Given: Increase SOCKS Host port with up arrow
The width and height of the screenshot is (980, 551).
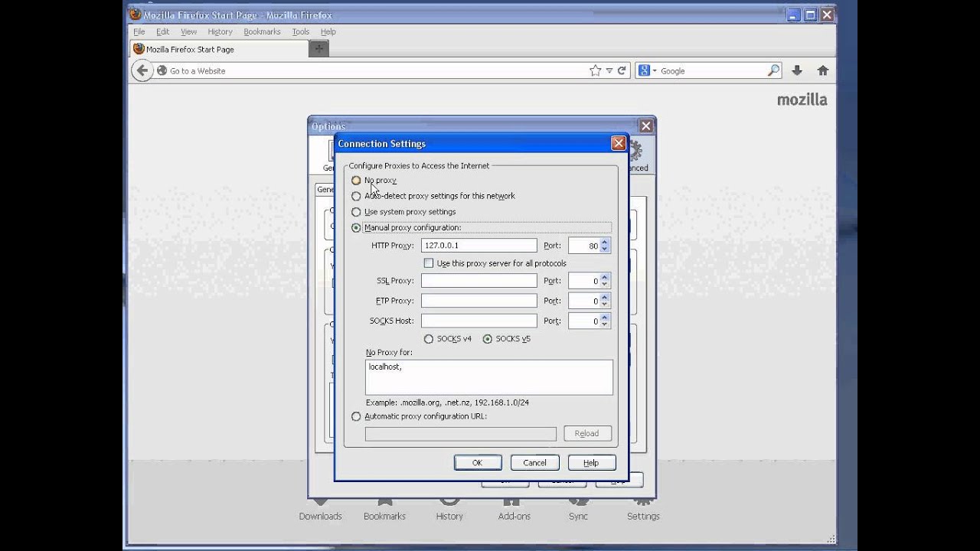Looking at the screenshot, I should [605, 318].
